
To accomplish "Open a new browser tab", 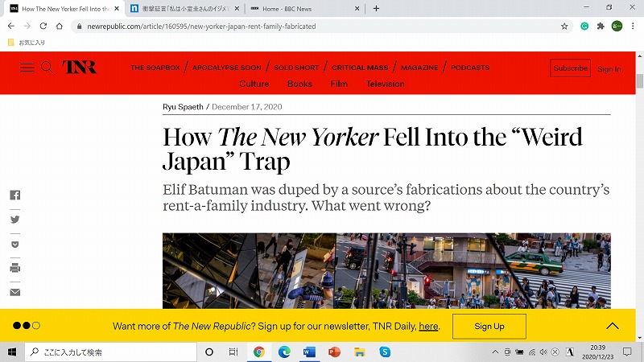I will click(376, 8).
